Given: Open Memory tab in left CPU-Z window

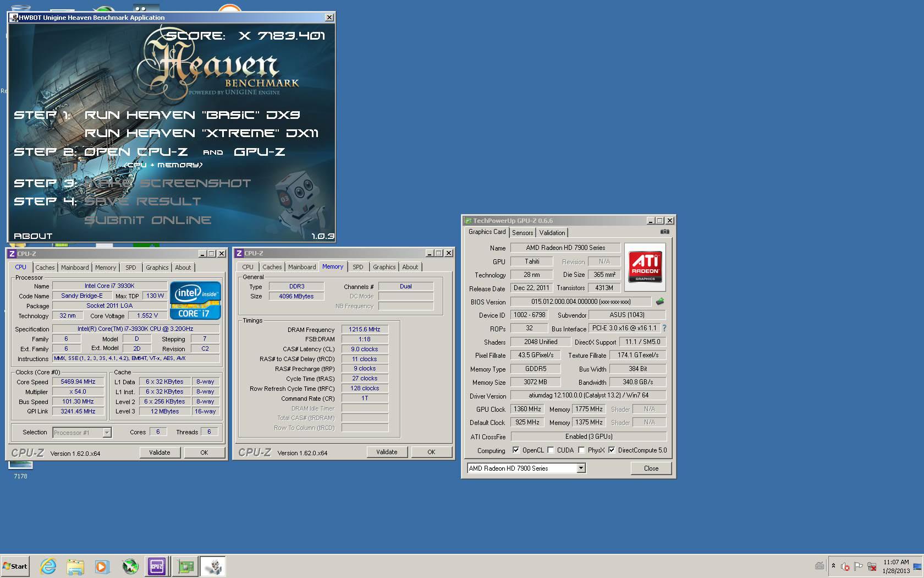Looking at the screenshot, I should pos(106,268).
